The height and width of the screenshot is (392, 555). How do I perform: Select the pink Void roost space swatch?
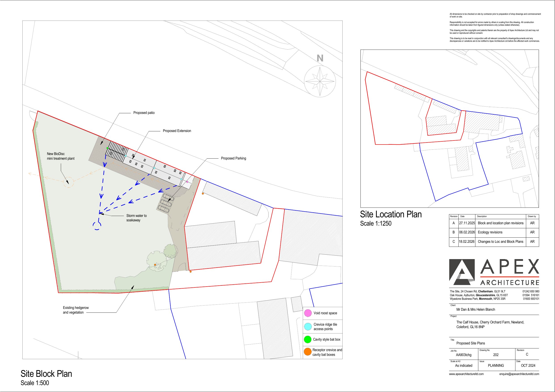[308, 313]
